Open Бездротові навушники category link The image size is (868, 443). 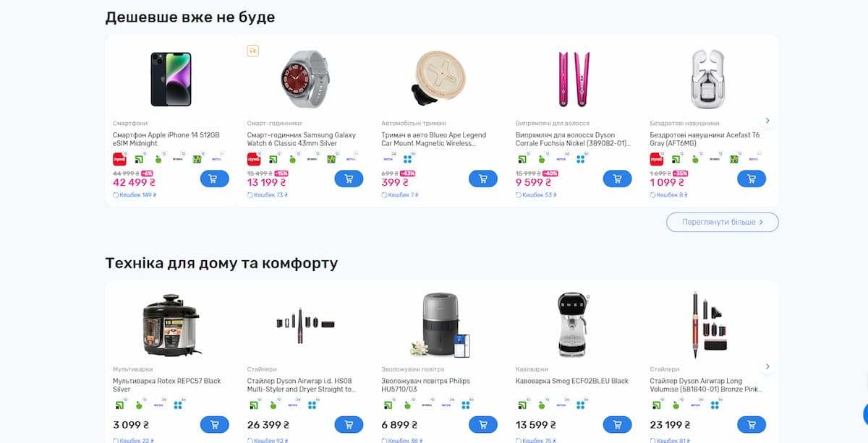(684, 124)
